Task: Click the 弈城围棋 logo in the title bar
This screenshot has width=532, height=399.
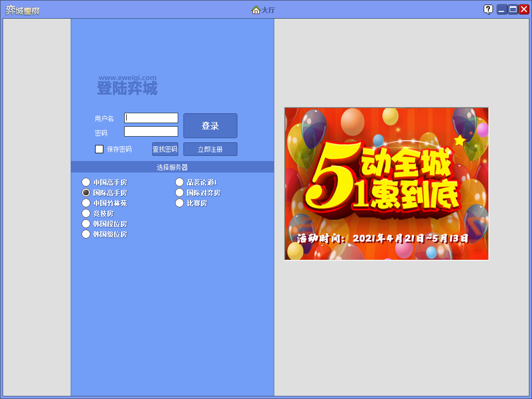Action: pyautogui.click(x=22, y=10)
